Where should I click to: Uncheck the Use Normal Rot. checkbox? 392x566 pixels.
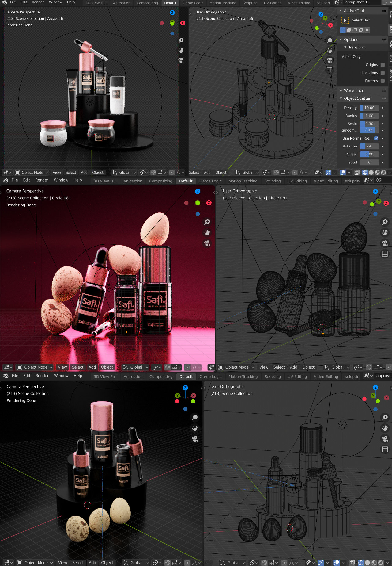[x=376, y=138]
